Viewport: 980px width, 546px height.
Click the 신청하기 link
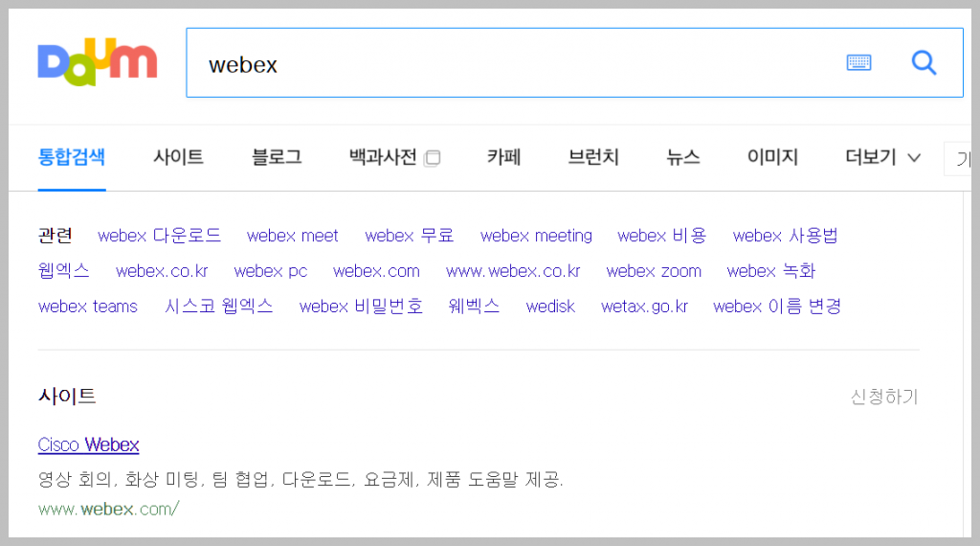(884, 397)
